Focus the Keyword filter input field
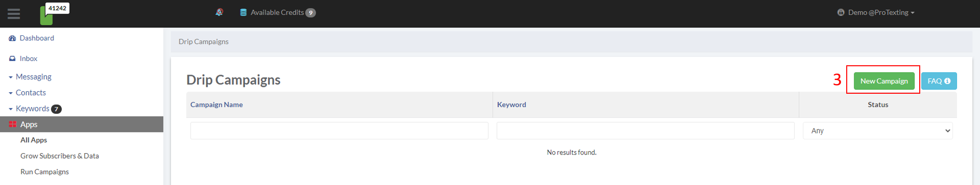 coord(645,131)
